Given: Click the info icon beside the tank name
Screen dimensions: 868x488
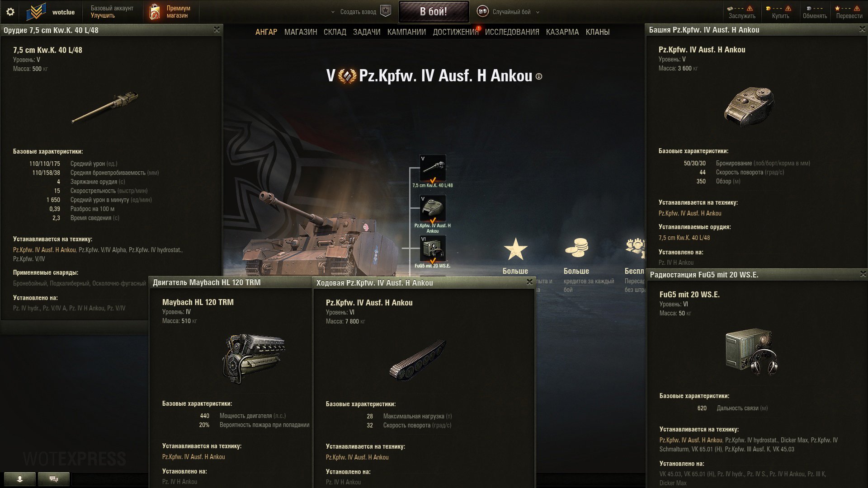Looking at the screenshot, I should coord(539,76).
